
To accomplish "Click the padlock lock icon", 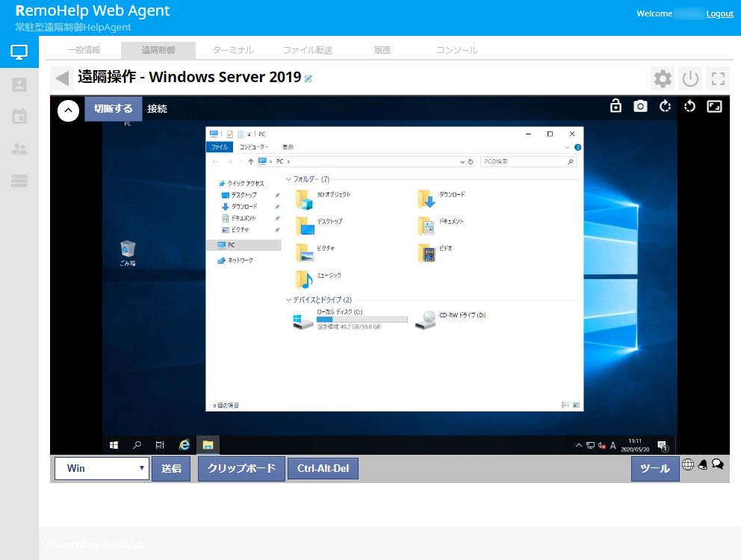I will (616, 106).
